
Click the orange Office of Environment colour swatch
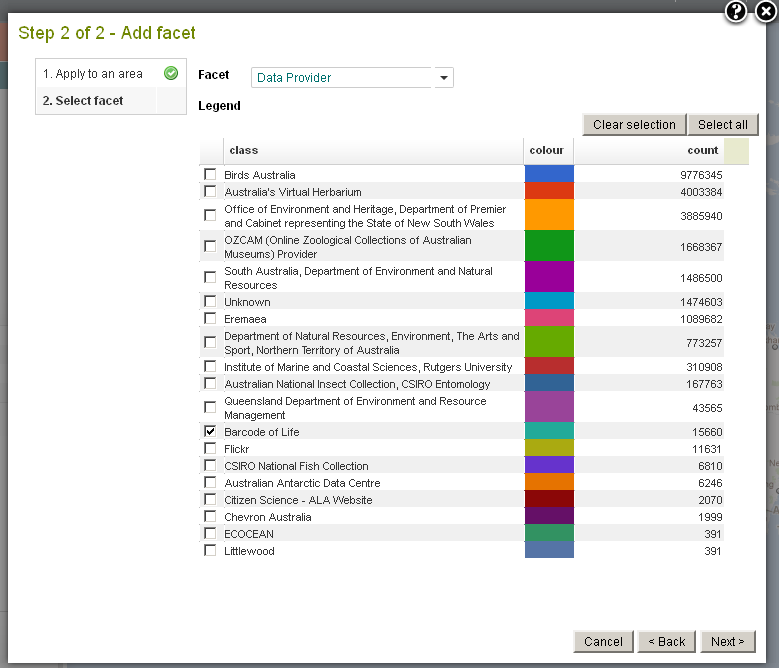tap(549, 215)
